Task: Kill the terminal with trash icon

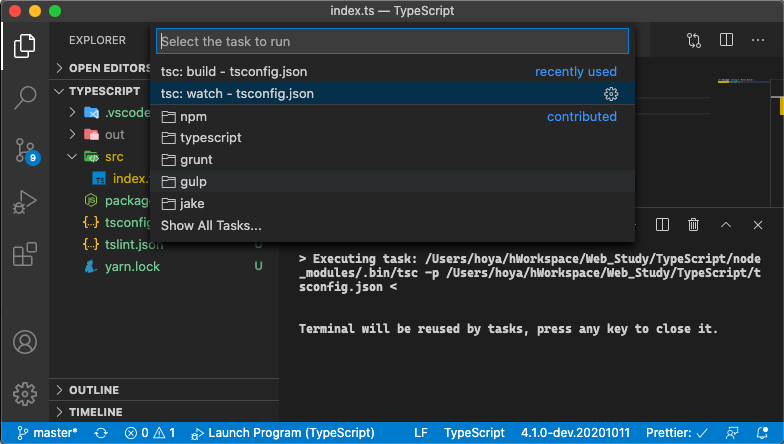Action: (x=694, y=225)
